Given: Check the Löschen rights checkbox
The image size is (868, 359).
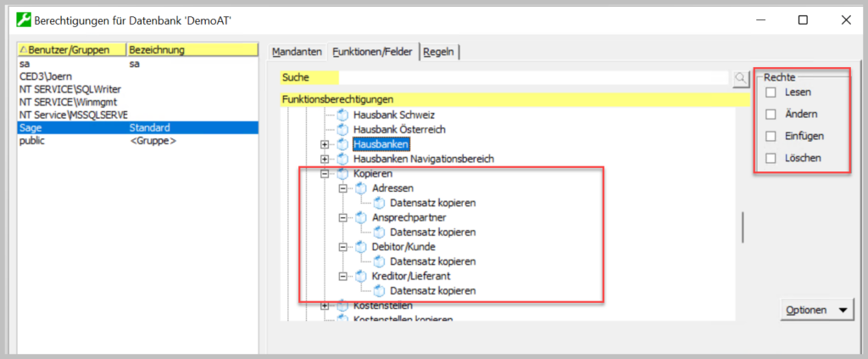Looking at the screenshot, I should tap(771, 158).
